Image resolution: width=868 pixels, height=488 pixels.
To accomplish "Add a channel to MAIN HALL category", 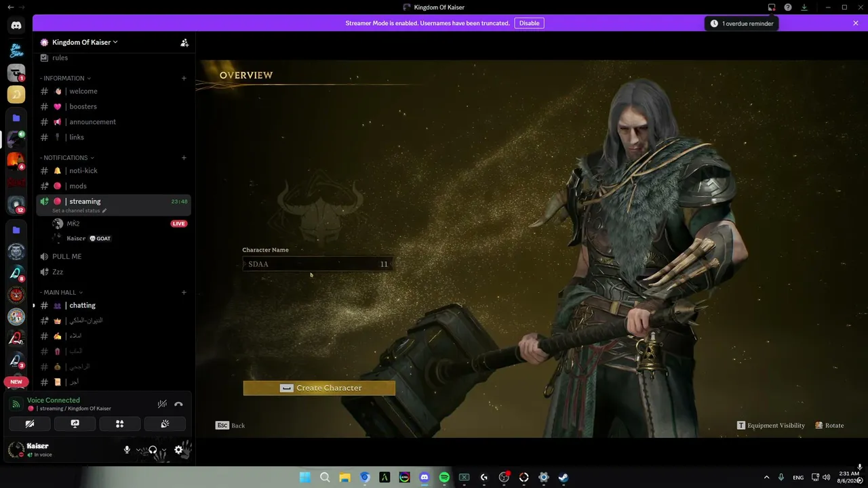I will (184, 293).
